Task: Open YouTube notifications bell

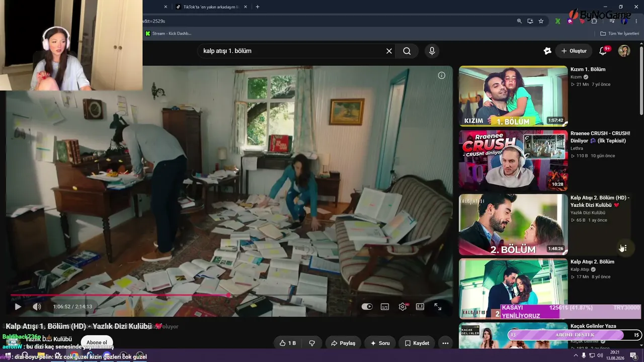Action: click(x=603, y=51)
